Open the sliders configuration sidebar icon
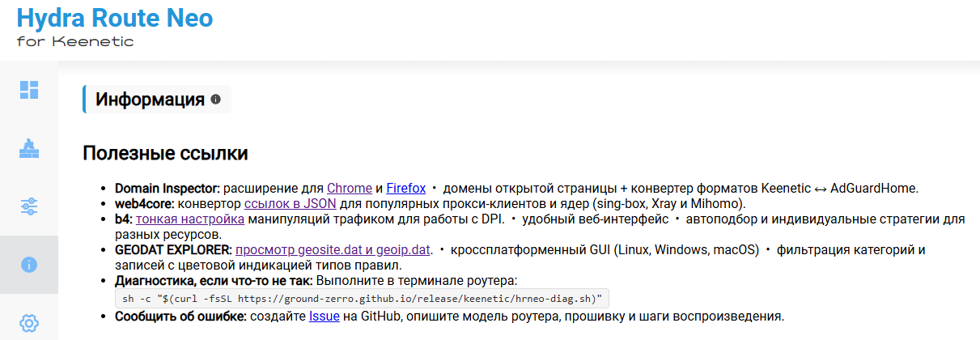Image resolution: width=980 pixels, height=340 pixels. 29,206
